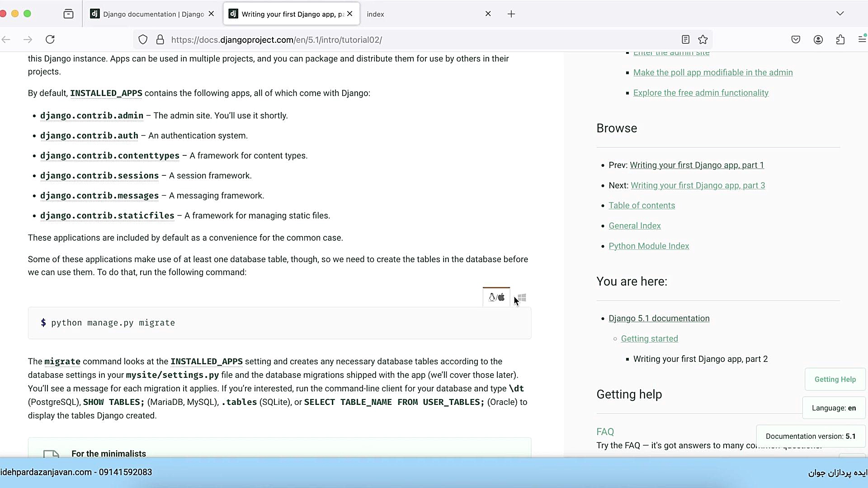This screenshot has height=488, width=868.
Task: Open the extensions puzzle icon
Action: click(x=840, y=40)
